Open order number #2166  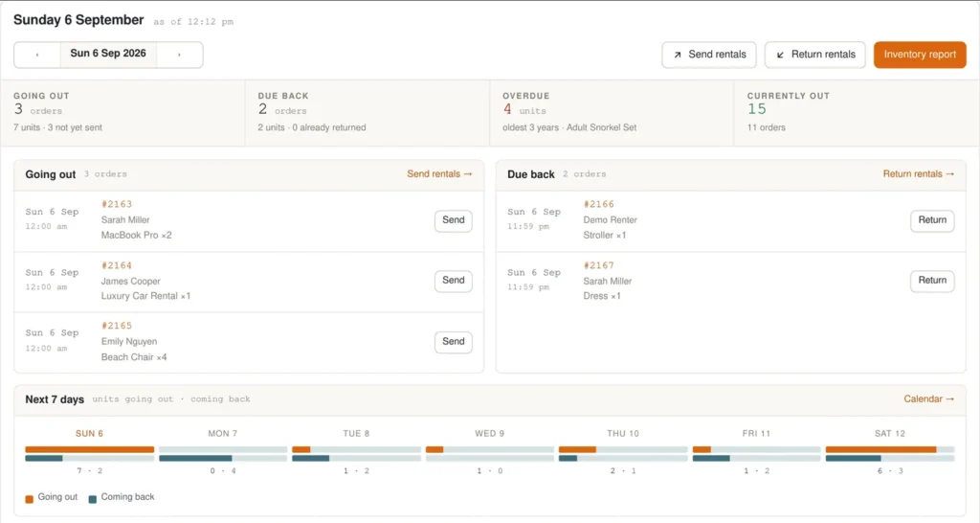pyautogui.click(x=599, y=204)
